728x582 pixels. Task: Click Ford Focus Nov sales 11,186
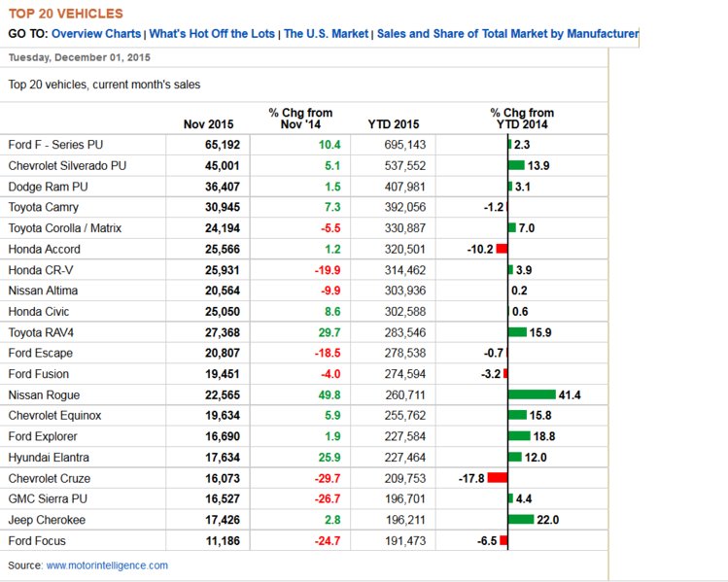(223, 541)
